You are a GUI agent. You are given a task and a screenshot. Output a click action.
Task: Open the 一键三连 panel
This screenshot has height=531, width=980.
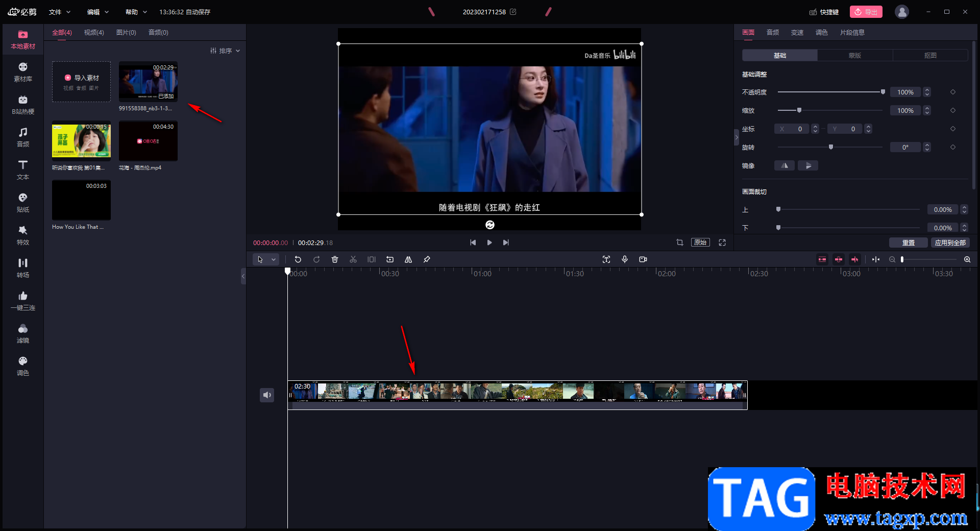click(x=23, y=301)
